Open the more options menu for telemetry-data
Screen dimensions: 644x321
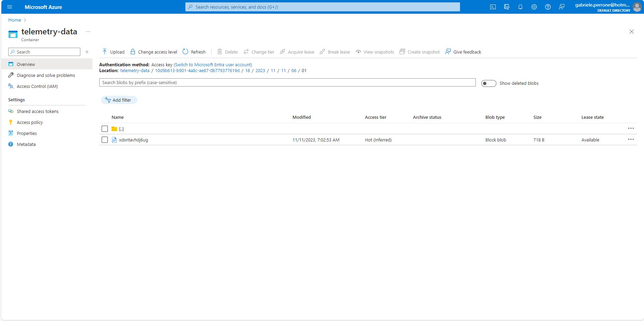point(88,31)
